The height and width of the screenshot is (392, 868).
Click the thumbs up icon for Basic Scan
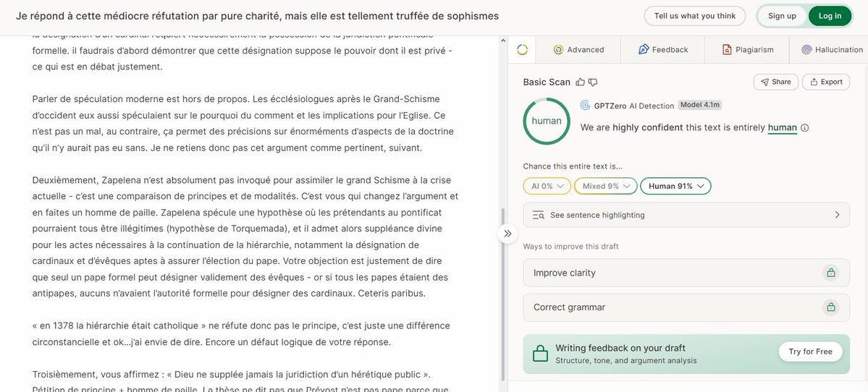coord(580,82)
